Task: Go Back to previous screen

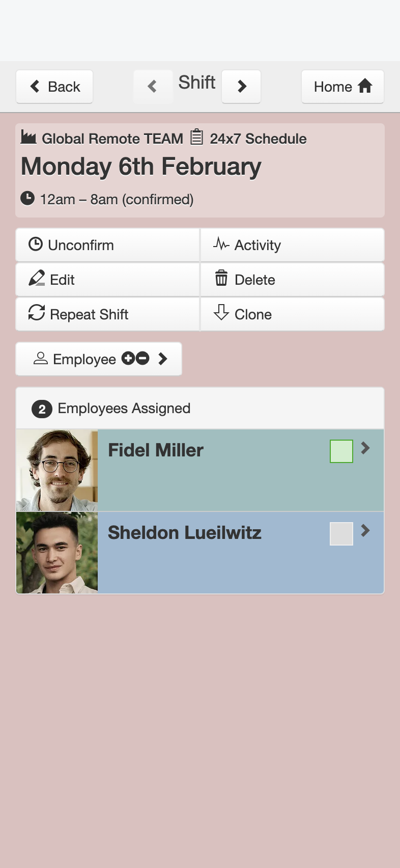Action: [x=54, y=87]
